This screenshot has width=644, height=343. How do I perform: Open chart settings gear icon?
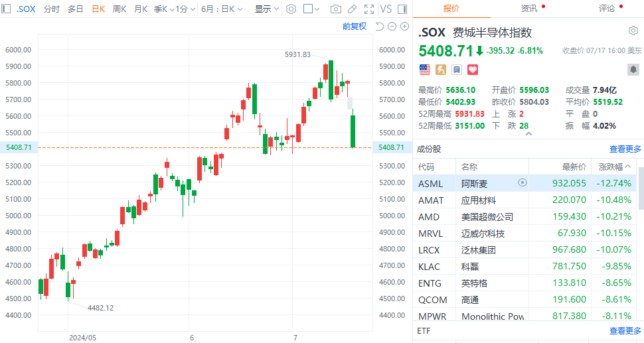290,9
